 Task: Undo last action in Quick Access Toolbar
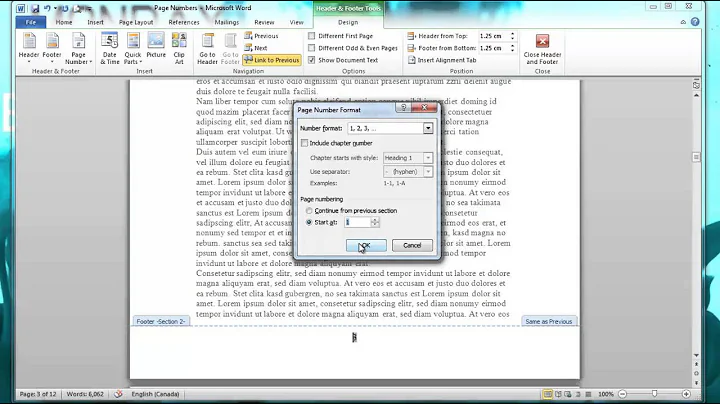[x=47, y=8]
